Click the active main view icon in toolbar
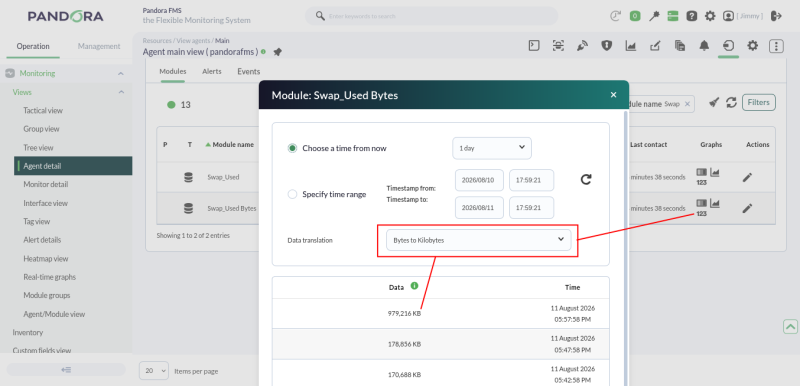 coord(728,46)
